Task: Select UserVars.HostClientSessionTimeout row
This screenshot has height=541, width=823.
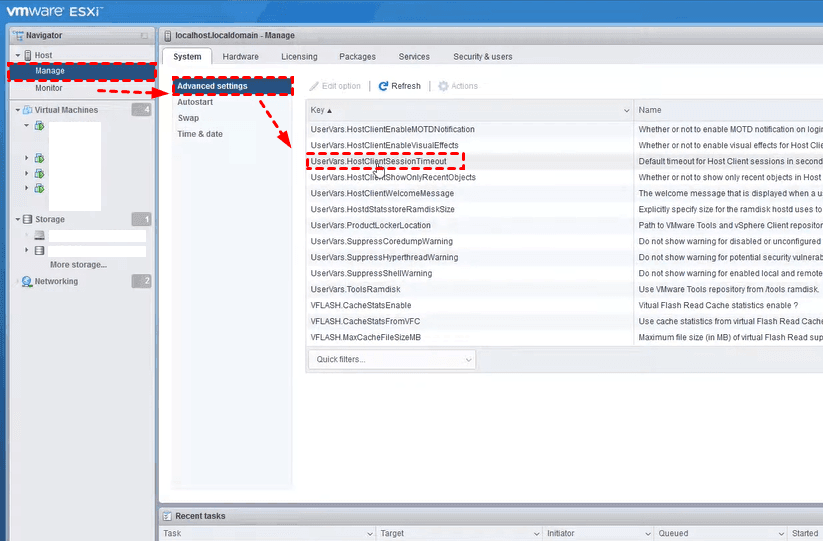Action: pyautogui.click(x=565, y=162)
